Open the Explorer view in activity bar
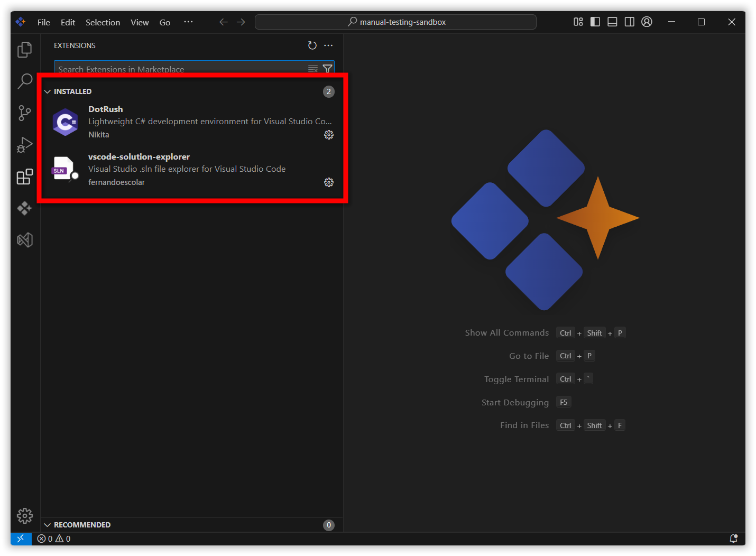The width and height of the screenshot is (756, 556). tap(25, 50)
